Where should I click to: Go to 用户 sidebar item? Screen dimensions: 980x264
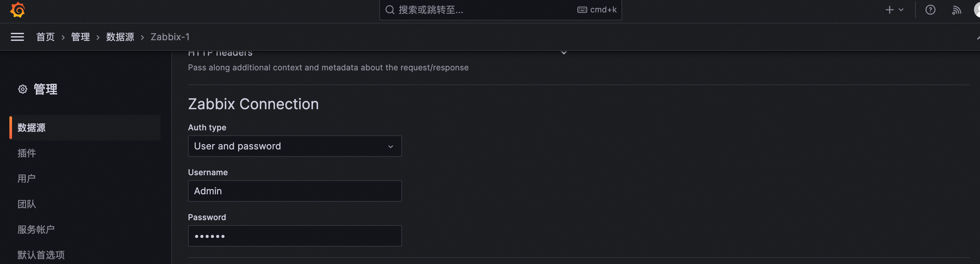click(27, 179)
